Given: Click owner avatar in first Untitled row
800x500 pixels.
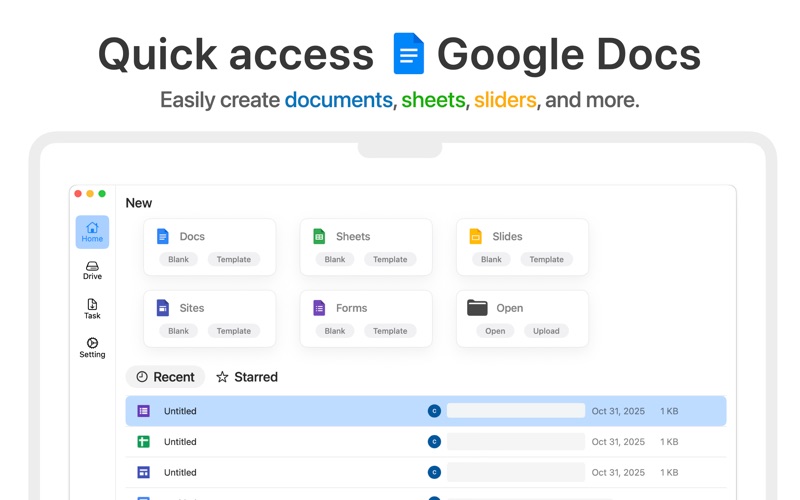Looking at the screenshot, I should [x=434, y=411].
